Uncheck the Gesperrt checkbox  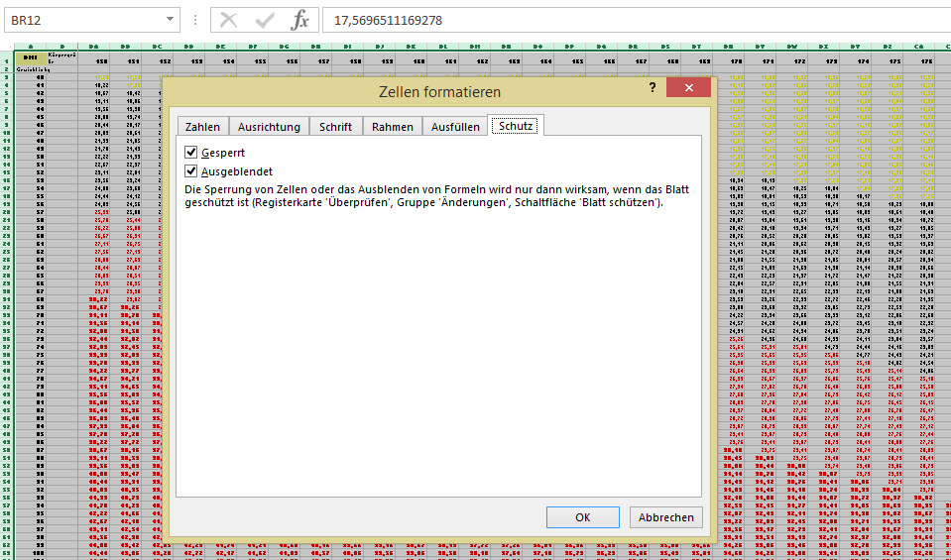pos(191,153)
